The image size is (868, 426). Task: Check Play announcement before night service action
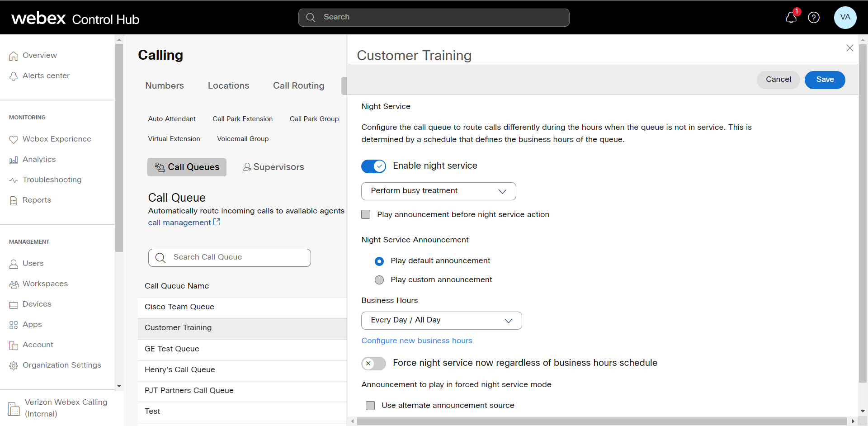click(x=366, y=214)
